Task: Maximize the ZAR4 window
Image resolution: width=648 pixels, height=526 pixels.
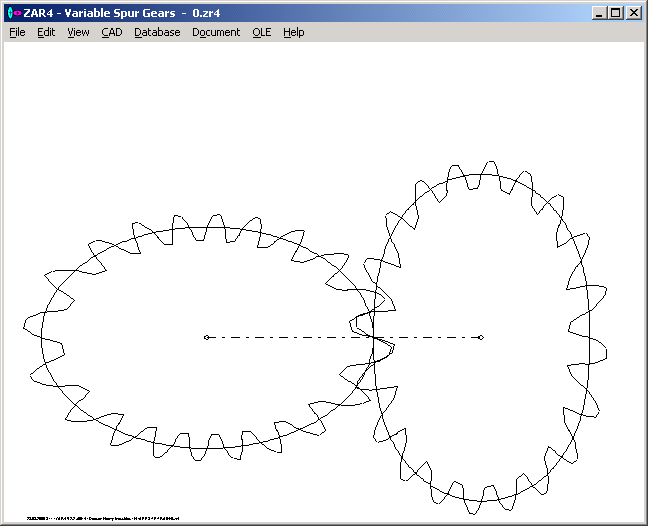Action: point(615,13)
